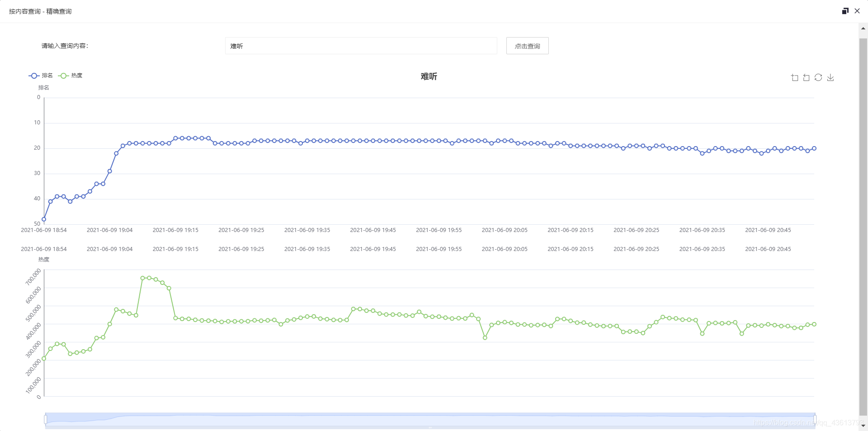Click the lower row axis label 2021-06-09 19:04
868x431 pixels.
pyautogui.click(x=110, y=249)
